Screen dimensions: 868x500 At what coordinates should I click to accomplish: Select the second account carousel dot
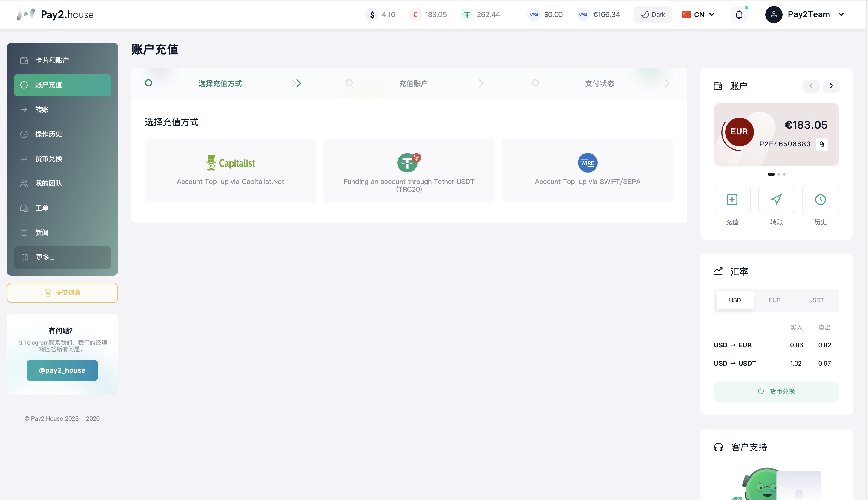[779, 174]
